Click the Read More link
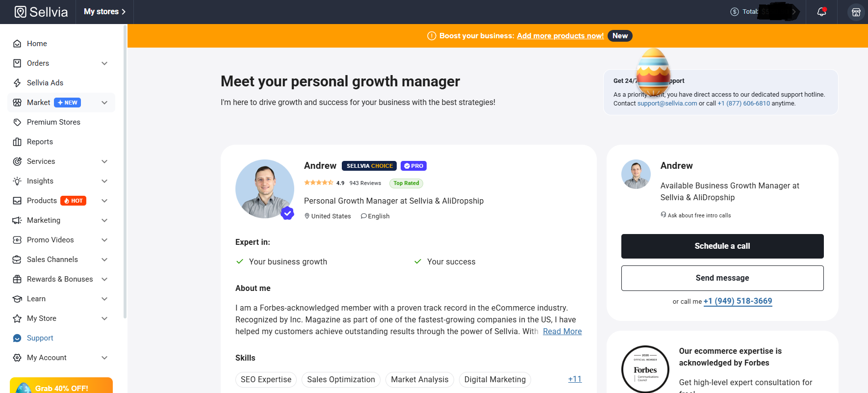868x393 pixels. (562, 332)
